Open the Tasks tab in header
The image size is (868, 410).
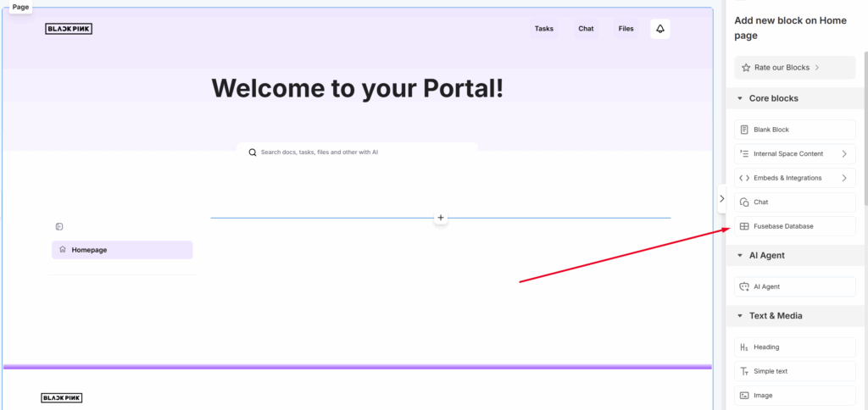[x=544, y=29]
